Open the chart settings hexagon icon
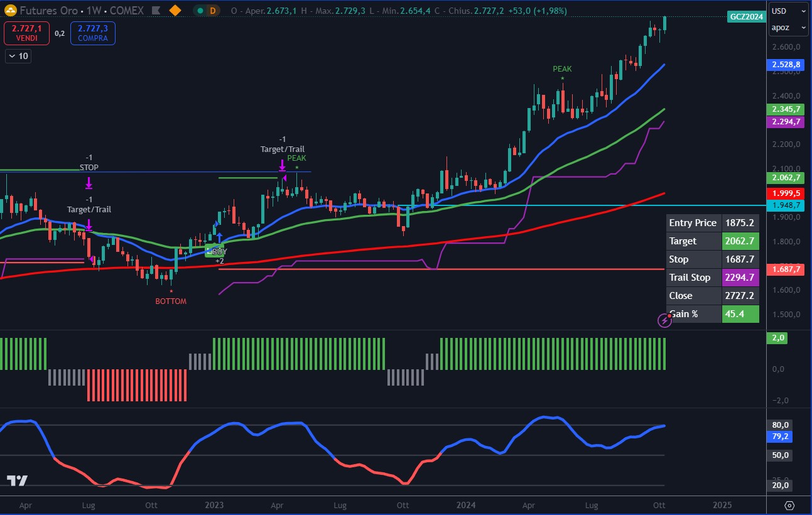Viewport: 812px width, 515px height. tap(789, 506)
